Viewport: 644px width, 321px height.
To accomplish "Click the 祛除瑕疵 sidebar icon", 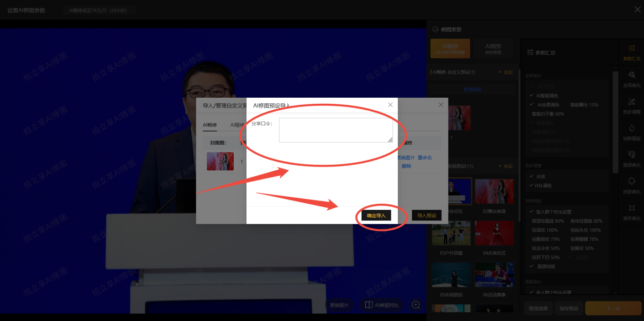I will pos(631,132).
